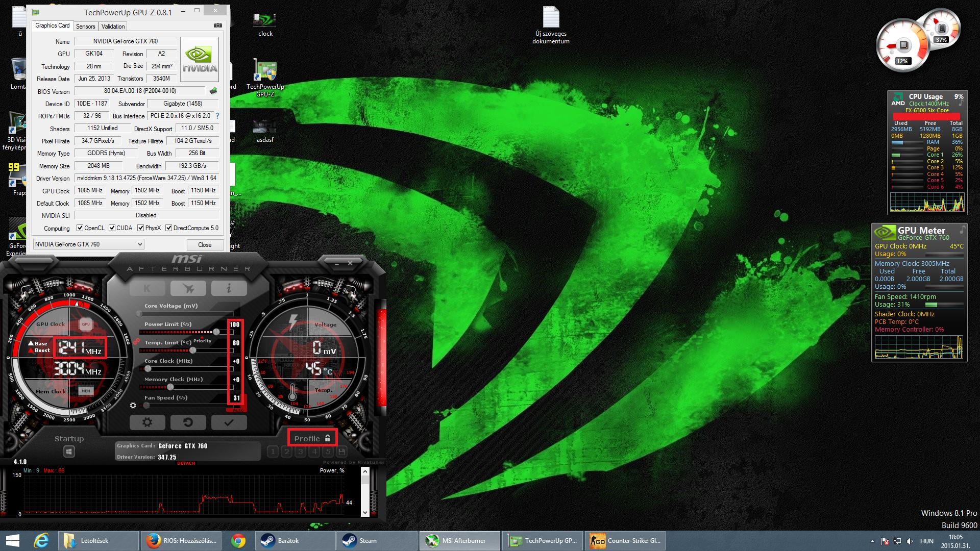Select Afterburner profile slot 5
The image size is (980, 551).
328,452
